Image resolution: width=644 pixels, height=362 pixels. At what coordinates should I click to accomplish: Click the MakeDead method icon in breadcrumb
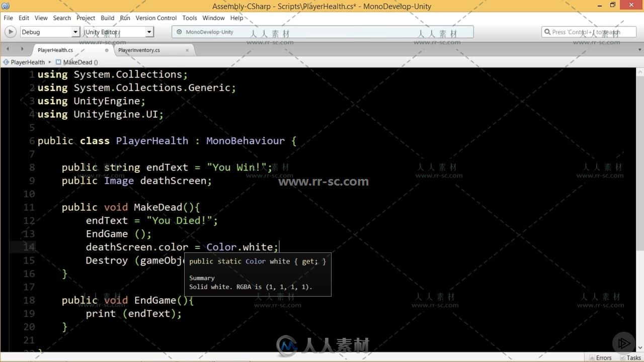coord(58,62)
